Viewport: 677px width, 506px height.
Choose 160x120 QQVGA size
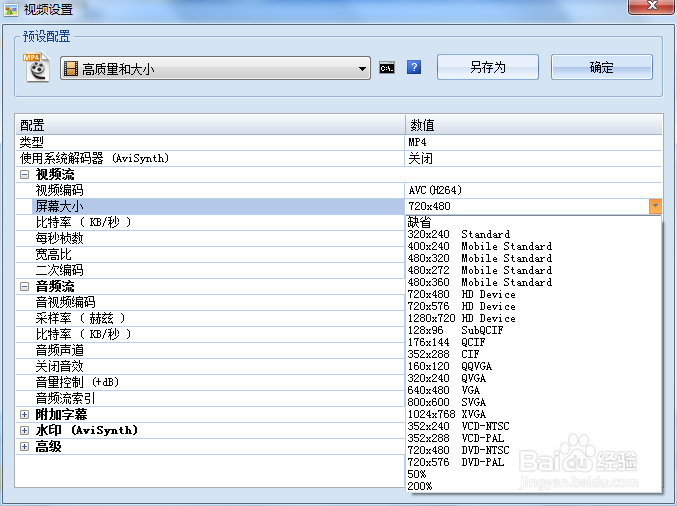pyautogui.click(x=533, y=367)
